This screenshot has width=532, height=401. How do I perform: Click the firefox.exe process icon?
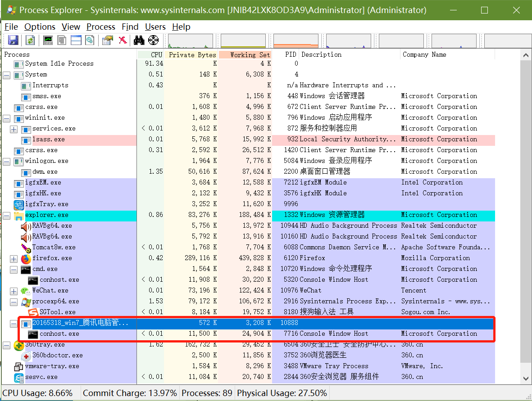[x=26, y=259]
